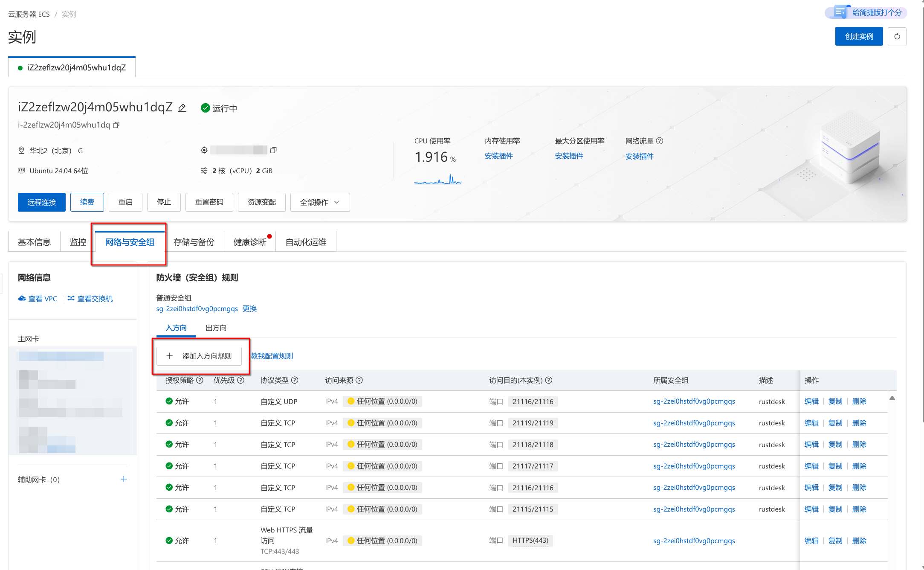Click the refresh icon beside 创建实例
Viewport: 924px width, 570px height.
coord(897,37)
